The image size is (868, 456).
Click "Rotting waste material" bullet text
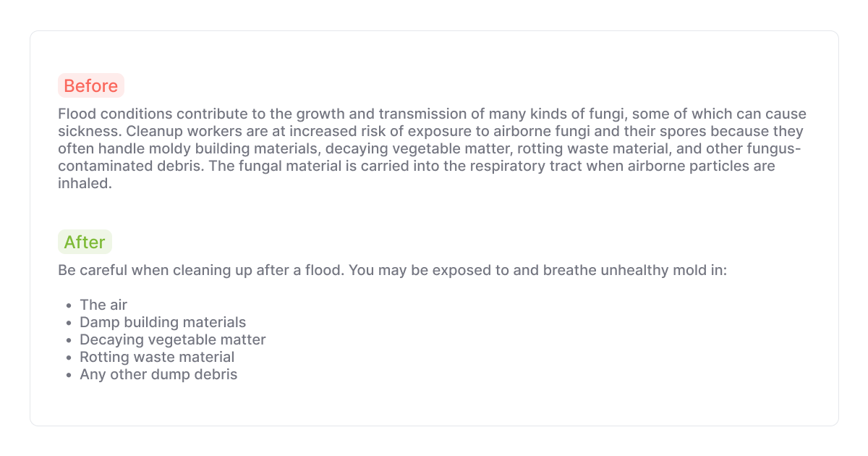pyautogui.click(x=157, y=357)
